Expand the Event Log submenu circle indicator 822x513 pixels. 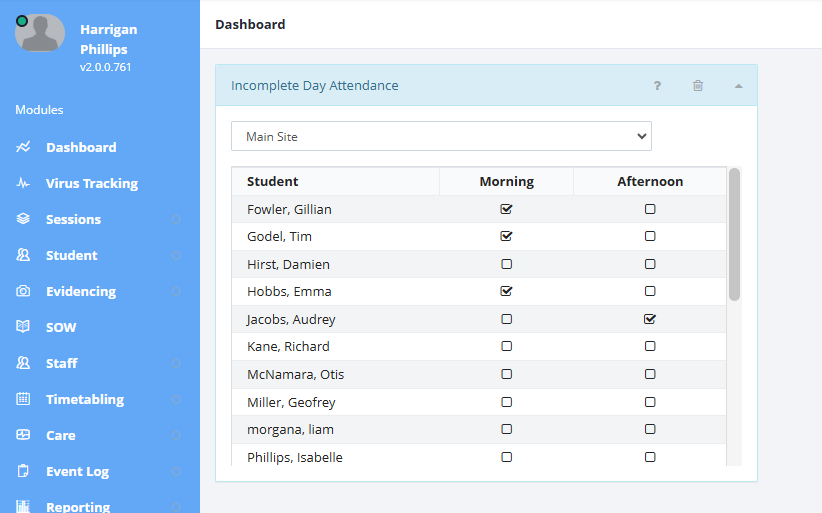(176, 472)
